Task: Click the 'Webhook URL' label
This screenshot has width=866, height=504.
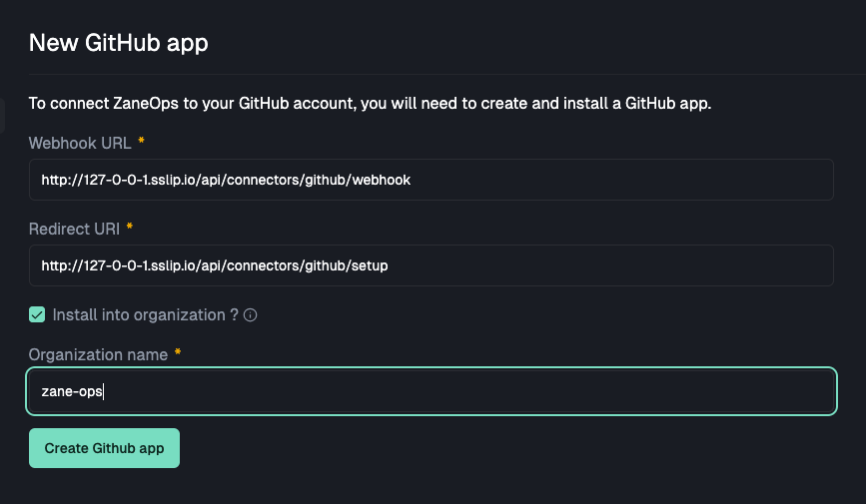Action: click(80, 143)
